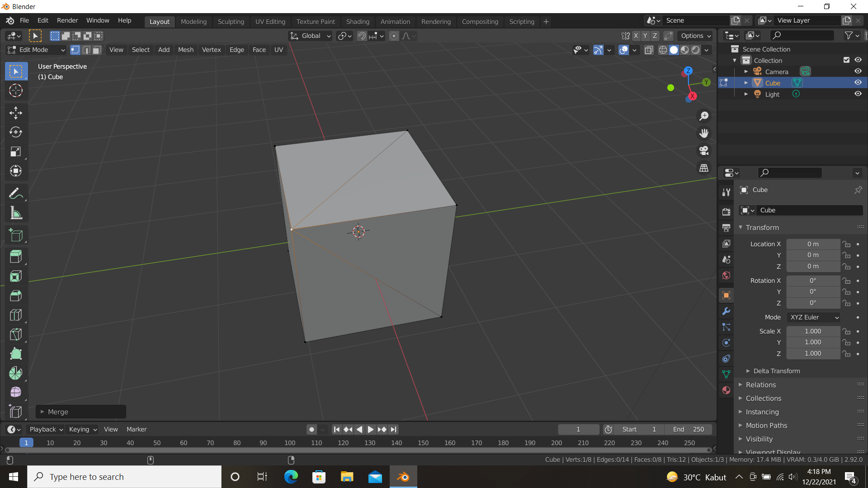
Task: Expand Camera item in outliner
Action: point(746,71)
